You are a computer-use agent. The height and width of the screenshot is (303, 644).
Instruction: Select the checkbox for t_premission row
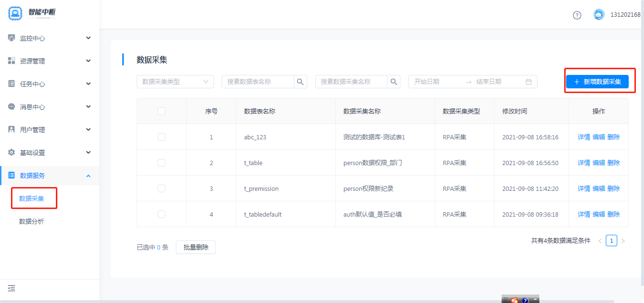coord(161,188)
